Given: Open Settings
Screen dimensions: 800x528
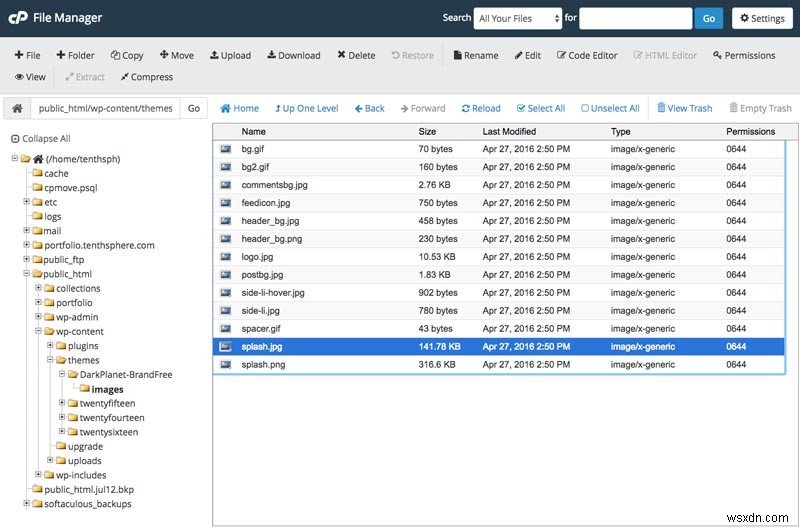Looking at the screenshot, I should [762, 18].
